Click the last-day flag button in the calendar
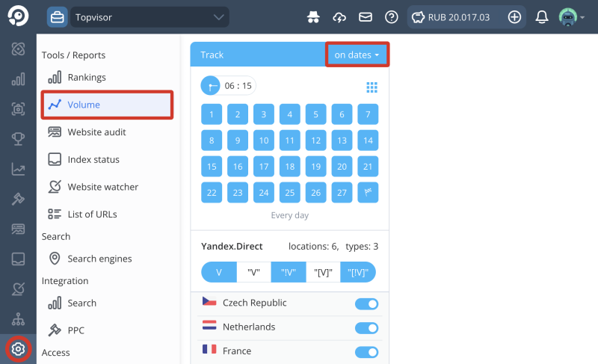Image resolution: width=598 pixels, height=364 pixels. 368,193
